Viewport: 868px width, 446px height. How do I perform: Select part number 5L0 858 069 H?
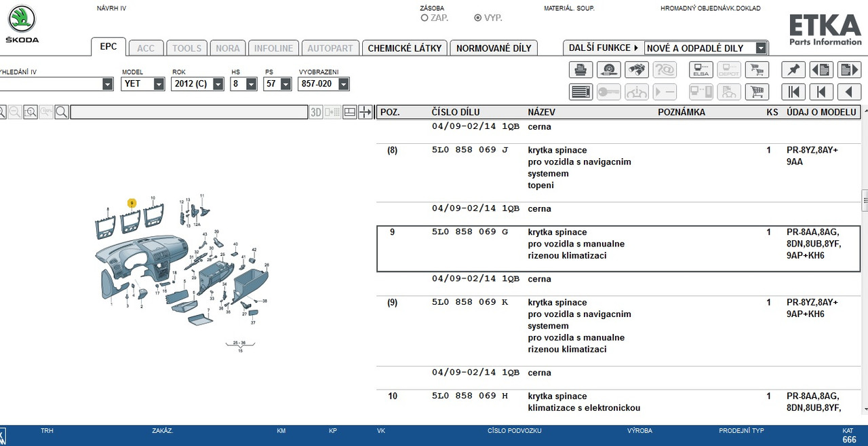coord(470,396)
